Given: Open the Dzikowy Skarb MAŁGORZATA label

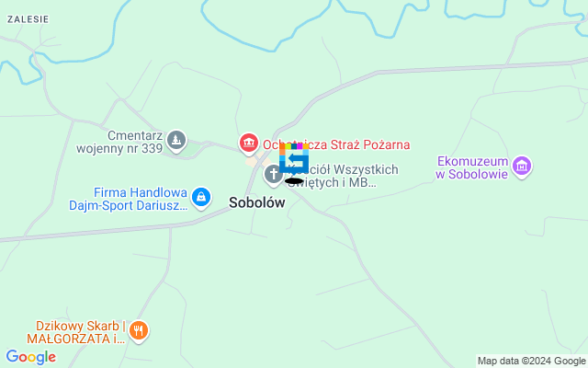Looking at the screenshot, I should click(x=76, y=332).
